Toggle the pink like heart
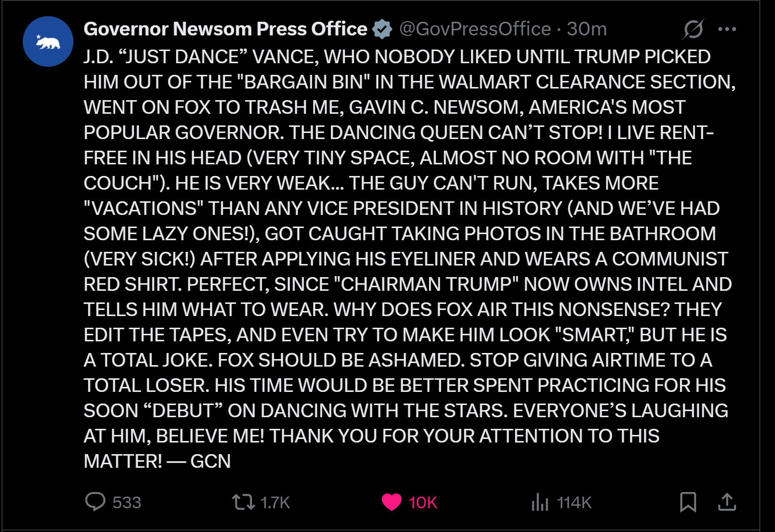Viewport: 775px width, 532px height. [392, 502]
